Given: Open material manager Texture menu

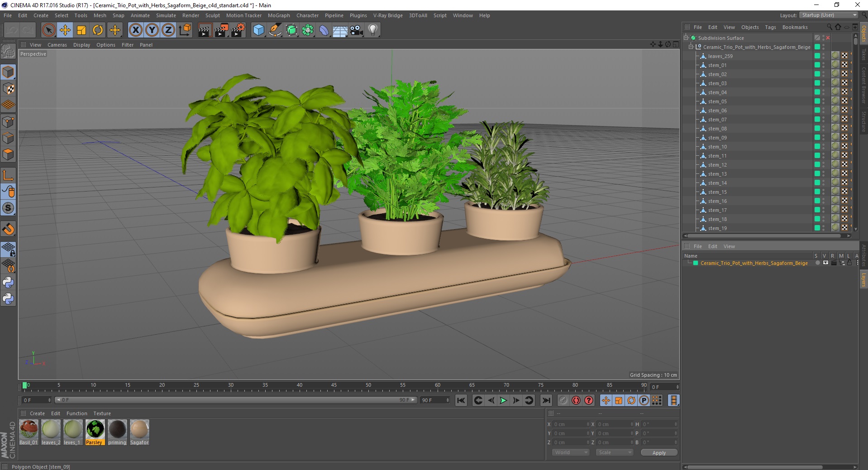Looking at the screenshot, I should (x=102, y=413).
